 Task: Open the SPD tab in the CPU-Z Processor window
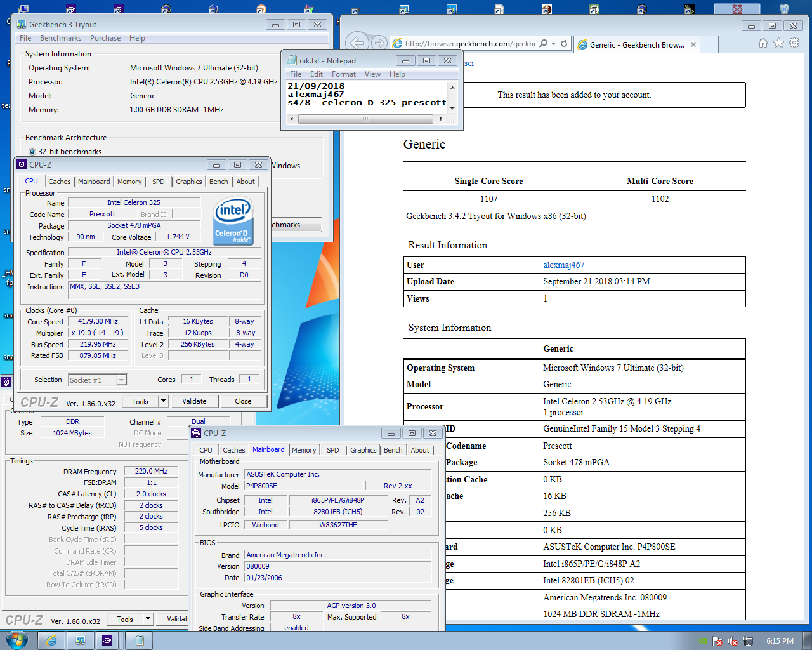click(x=159, y=182)
